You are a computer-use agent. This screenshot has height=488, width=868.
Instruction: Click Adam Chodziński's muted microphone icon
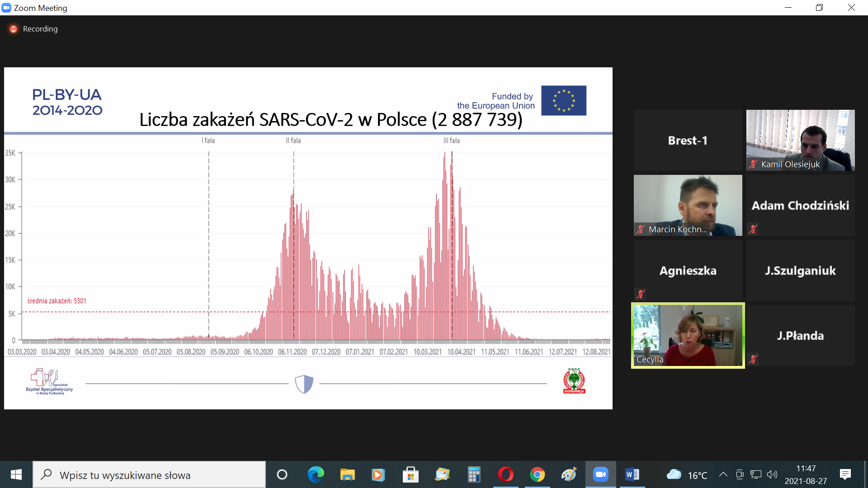753,229
